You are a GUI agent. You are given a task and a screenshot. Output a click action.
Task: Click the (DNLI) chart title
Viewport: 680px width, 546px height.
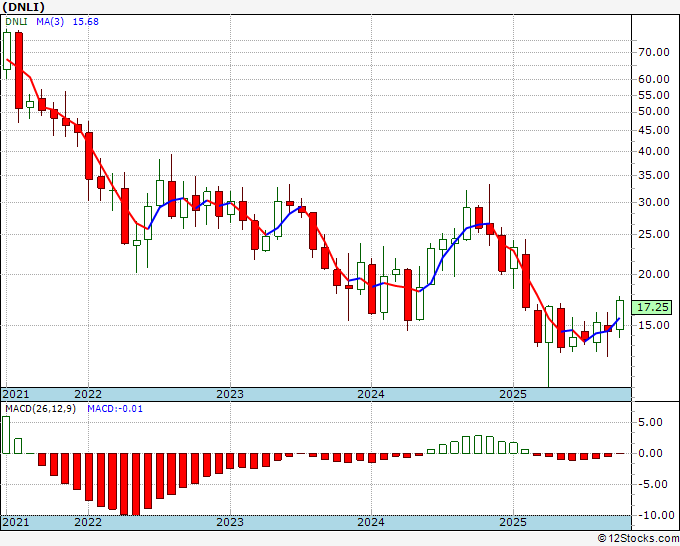click(x=23, y=7)
